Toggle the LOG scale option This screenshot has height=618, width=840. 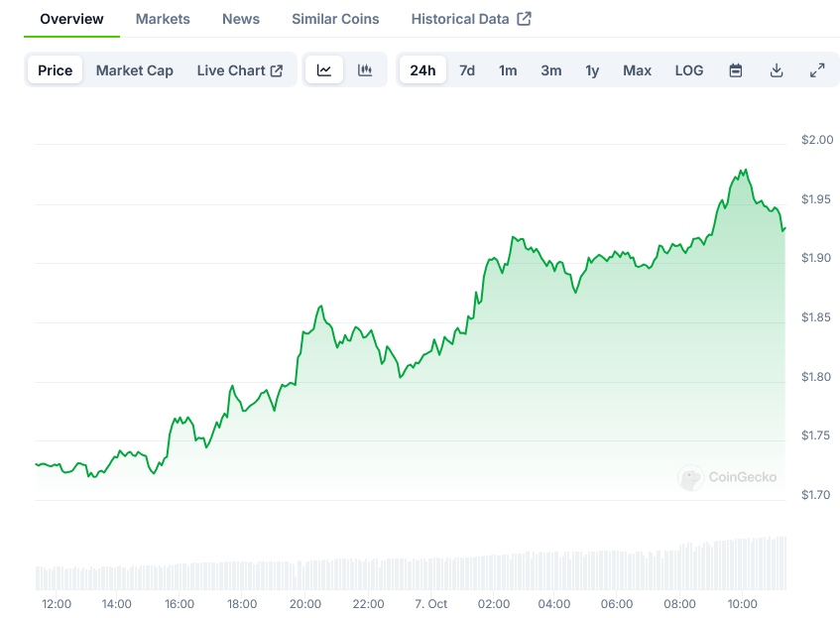click(x=689, y=70)
